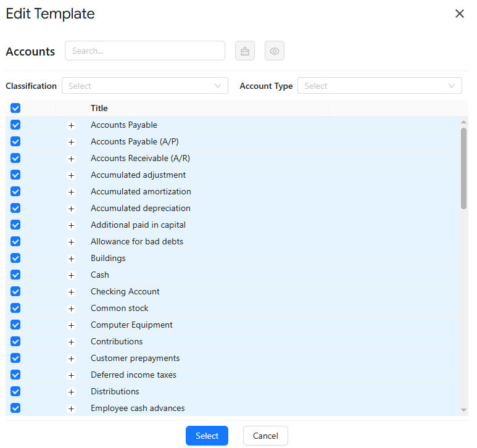
Task: Uncheck the Customer prepayments checkbox
Action: tap(15, 358)
